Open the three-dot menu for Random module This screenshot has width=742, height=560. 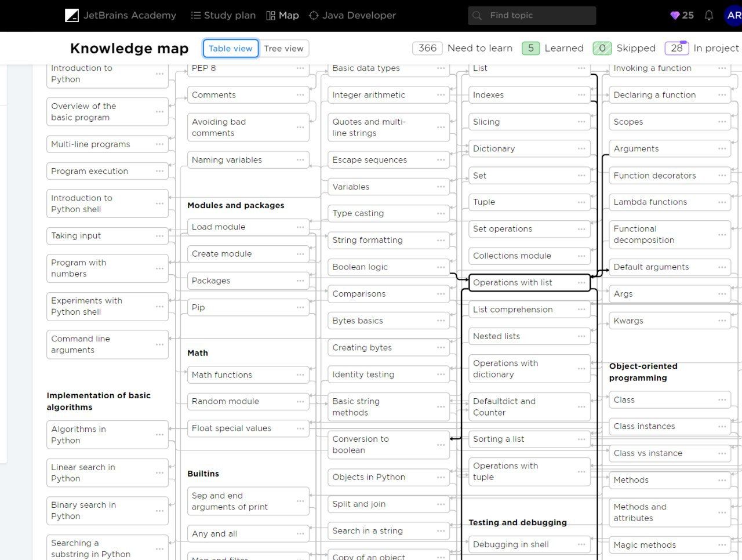click(x=300, y=402)
